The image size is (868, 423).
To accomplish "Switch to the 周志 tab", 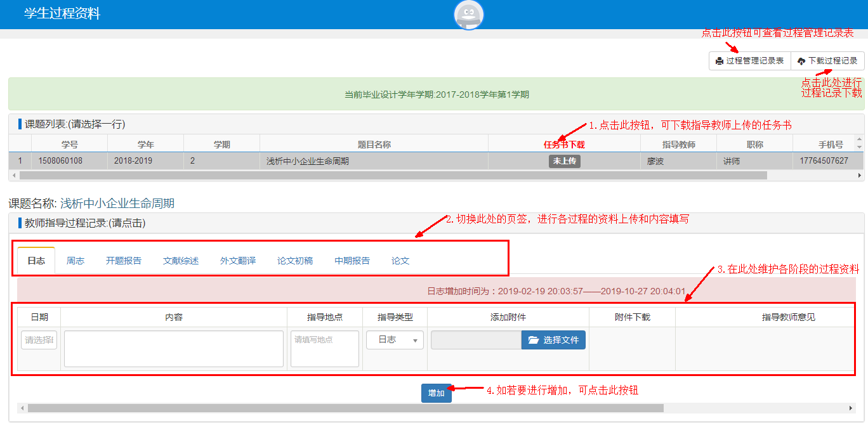I will (x=76, y=261).
